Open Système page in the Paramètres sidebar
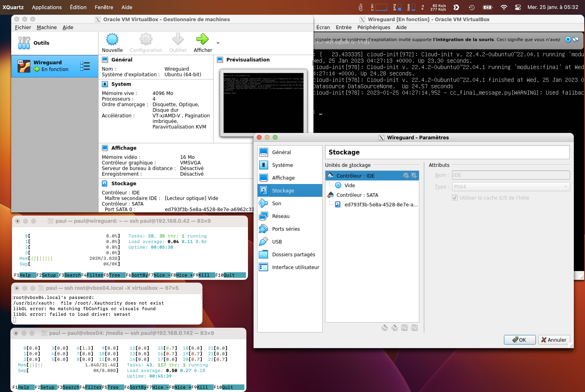 pyautogui.click(x=290, y=165)
